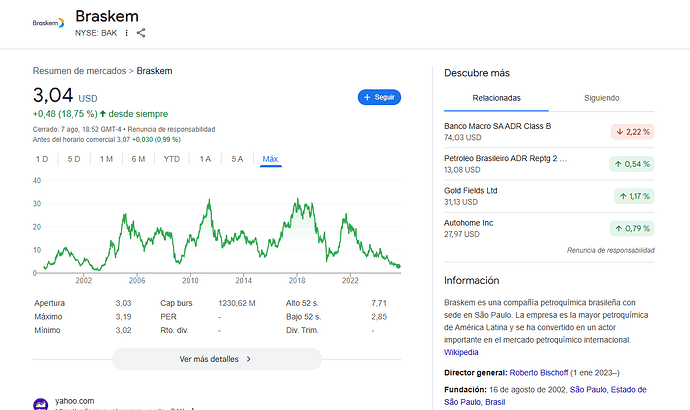The width and height of the screenshot is (690, 410).
Task: Click the Mínimo value 3,02
Action: click(x=123, y=330)
